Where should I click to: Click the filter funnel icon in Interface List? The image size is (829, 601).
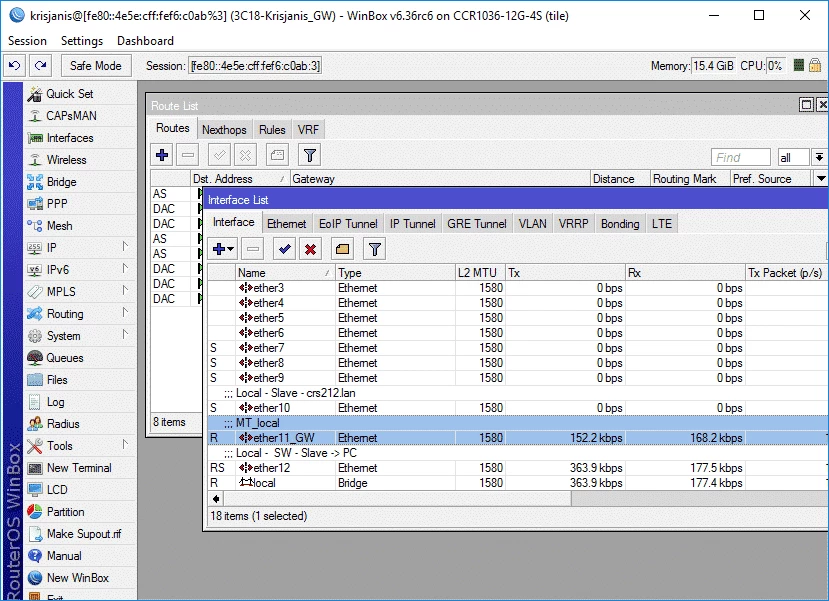[x=374, y=249]
